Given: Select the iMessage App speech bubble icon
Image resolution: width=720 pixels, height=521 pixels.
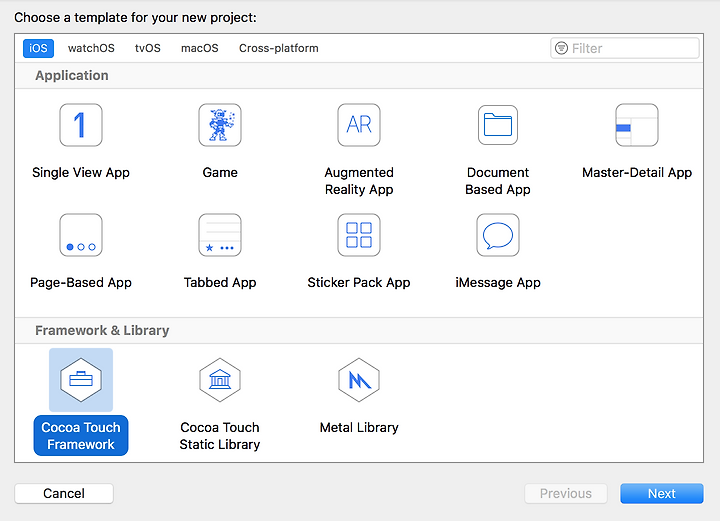Looking at the screenshot, I should point(498,235).
